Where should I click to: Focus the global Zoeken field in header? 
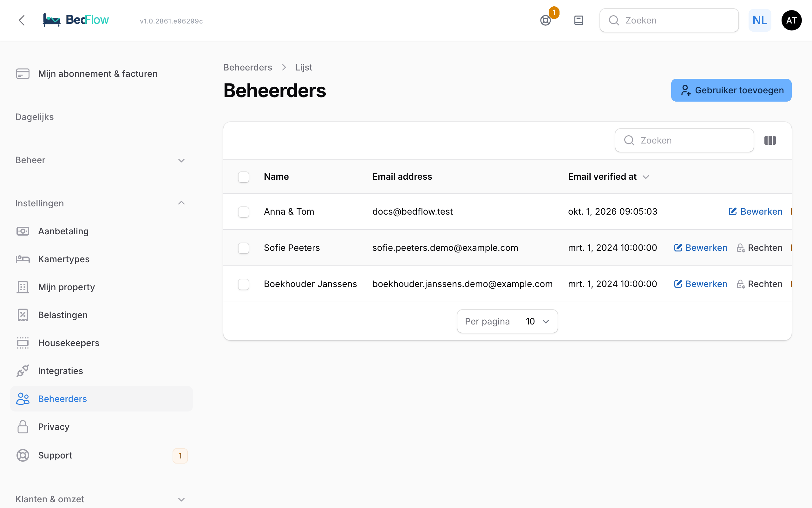[x=669, y=21]
